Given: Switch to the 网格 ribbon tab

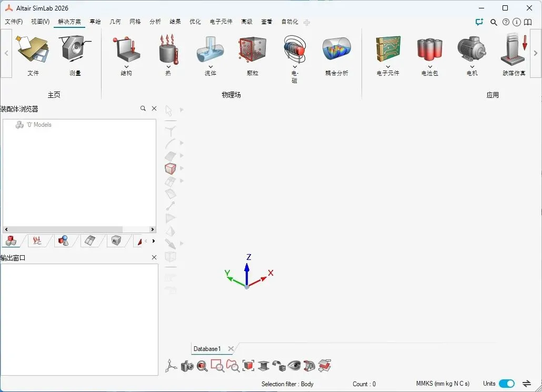Looking at the screenshot, I should (135, 22).
